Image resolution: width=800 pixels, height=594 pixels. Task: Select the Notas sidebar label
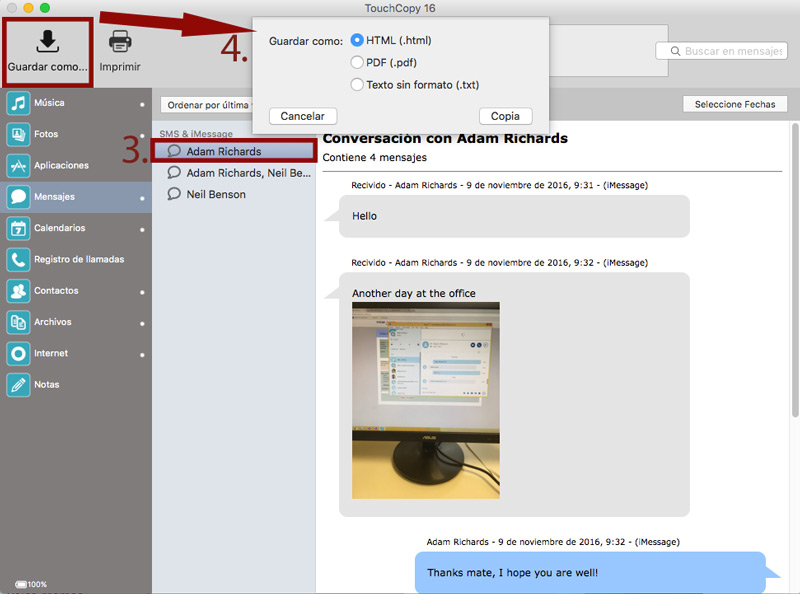coord(46,384)
